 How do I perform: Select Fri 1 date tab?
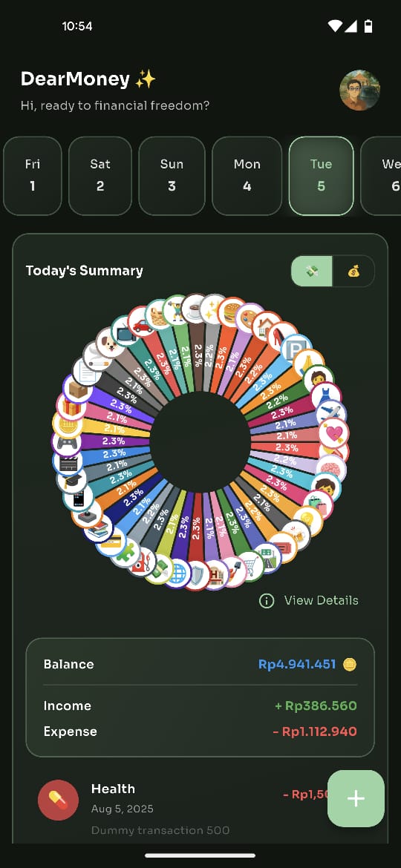(32, 176)
